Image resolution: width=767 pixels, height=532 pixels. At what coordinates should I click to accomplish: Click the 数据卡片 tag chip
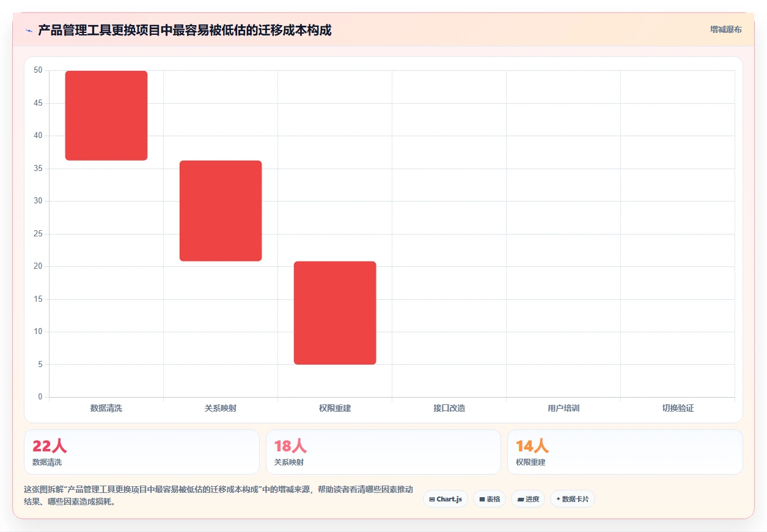(573, 499)
